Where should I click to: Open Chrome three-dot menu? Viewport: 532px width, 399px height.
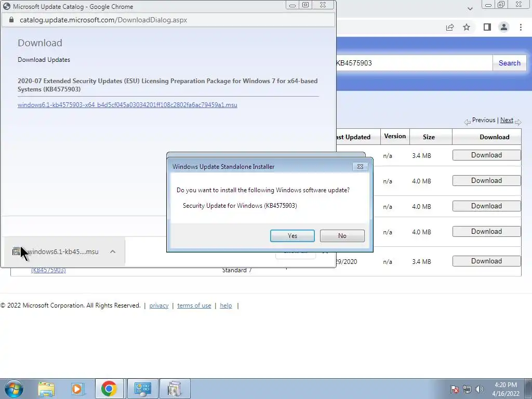(x=521, y=27)
